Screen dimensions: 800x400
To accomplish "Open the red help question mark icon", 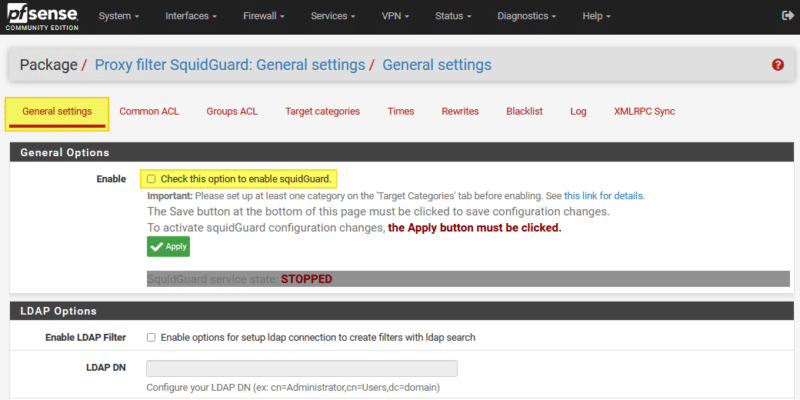I will [x=778, y=65].
